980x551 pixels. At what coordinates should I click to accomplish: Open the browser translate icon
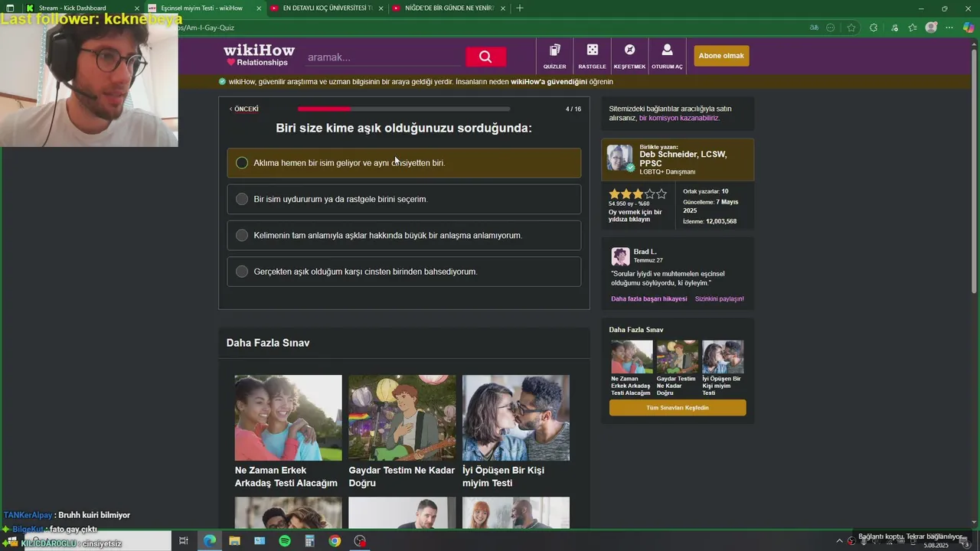click(814, 28)
